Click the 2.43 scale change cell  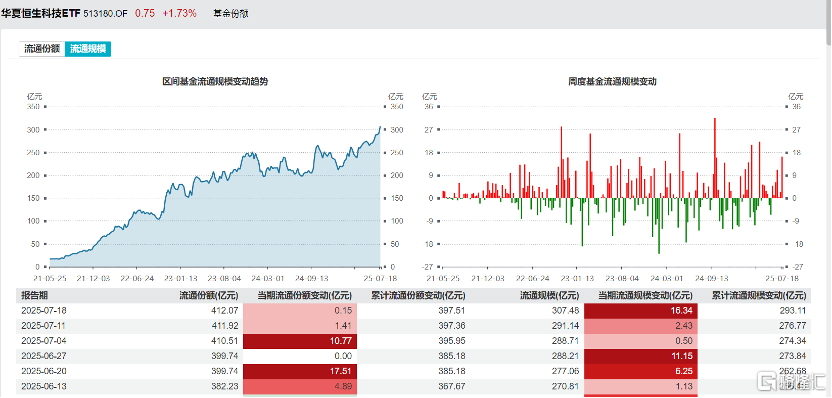click(x=641, y=326)
